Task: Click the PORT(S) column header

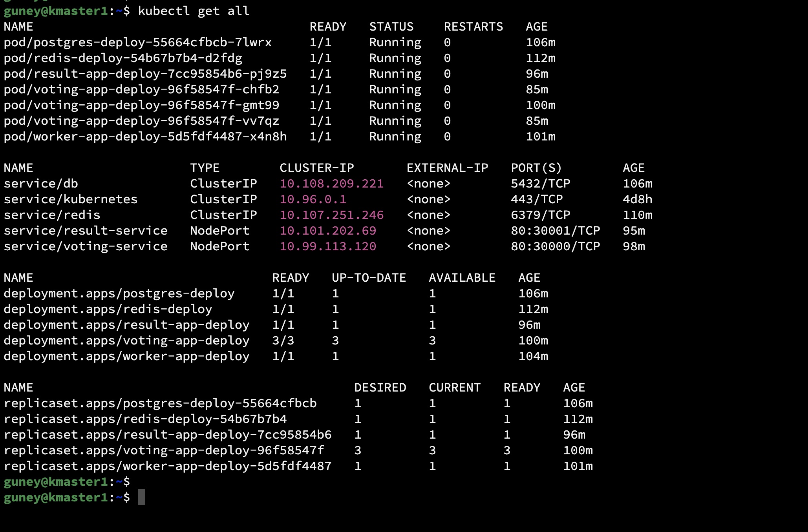Action: click(537, 168)
